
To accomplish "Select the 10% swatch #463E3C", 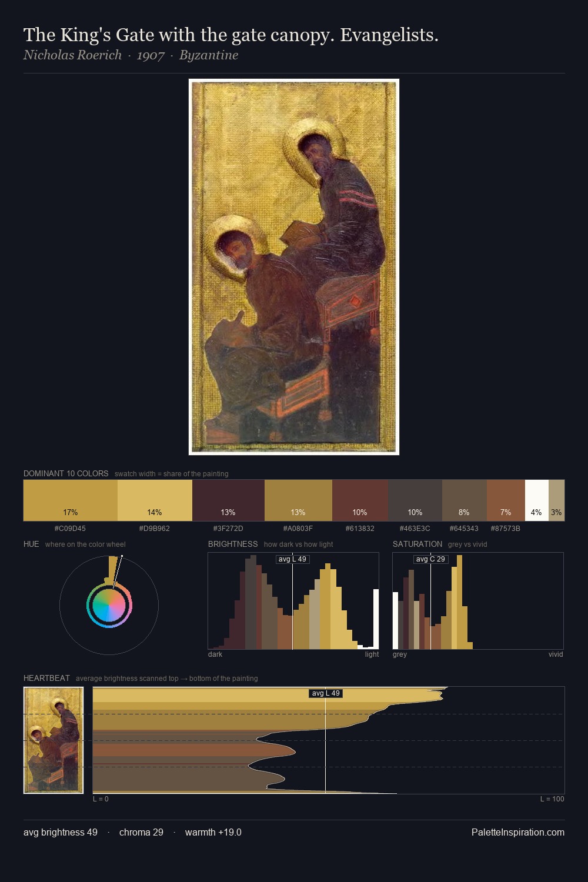I will 415,500.
